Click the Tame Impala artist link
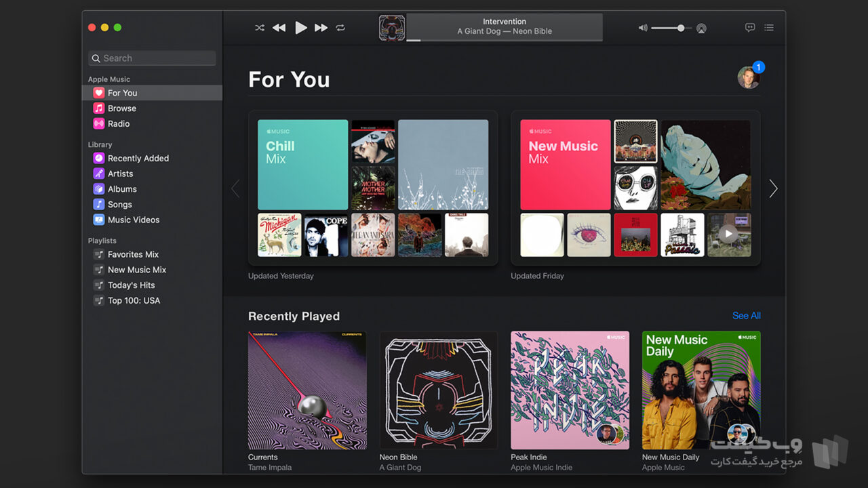868x488 pixels. point(270,468)
